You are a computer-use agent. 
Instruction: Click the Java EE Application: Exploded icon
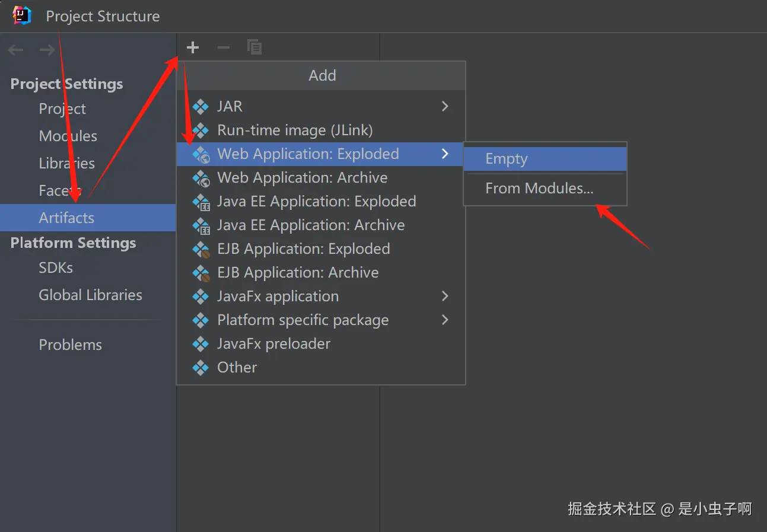(x=201, y=202)
